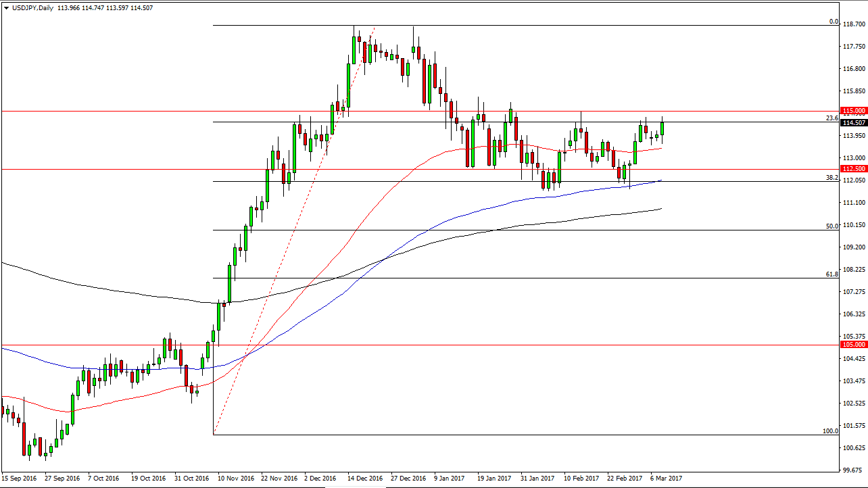
Task: Click the Fibonacci 100.0 level label
Action: point(830,431)
